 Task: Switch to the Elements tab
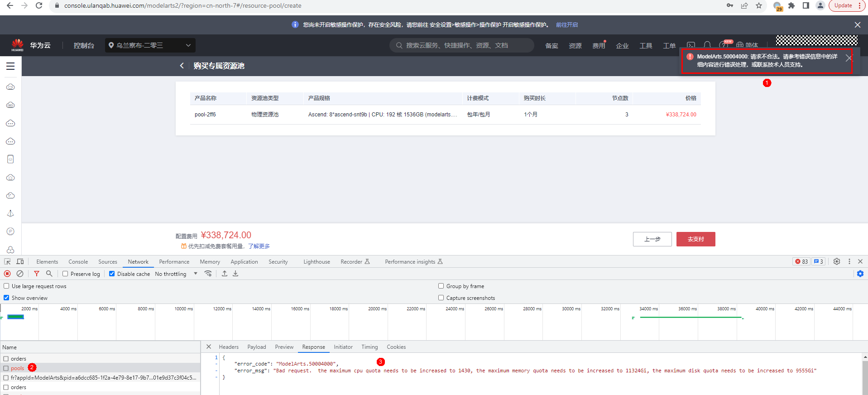(47, 262)
